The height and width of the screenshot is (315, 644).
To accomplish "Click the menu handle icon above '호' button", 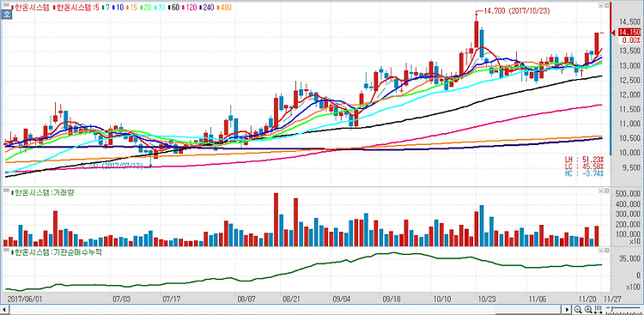I will coord(6,5).
